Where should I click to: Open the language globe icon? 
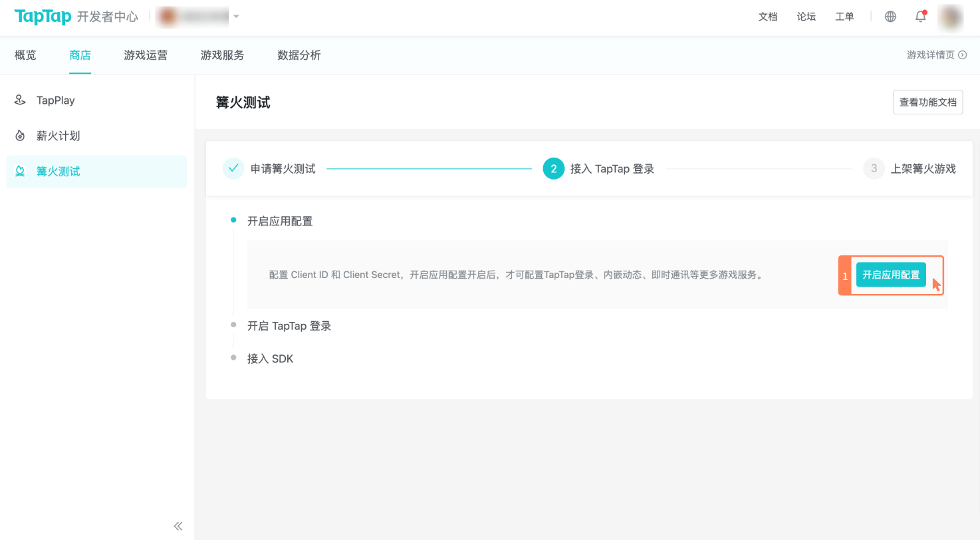click(x=890, y=17)
